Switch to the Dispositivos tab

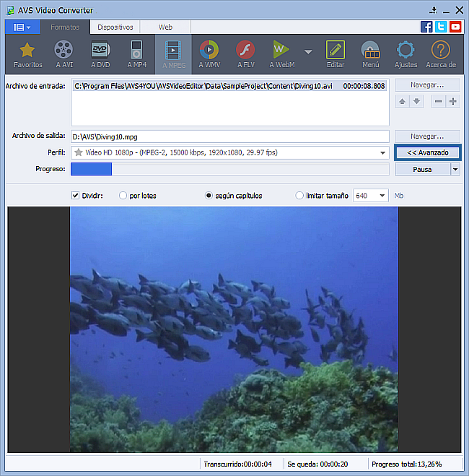click(115, 27)
